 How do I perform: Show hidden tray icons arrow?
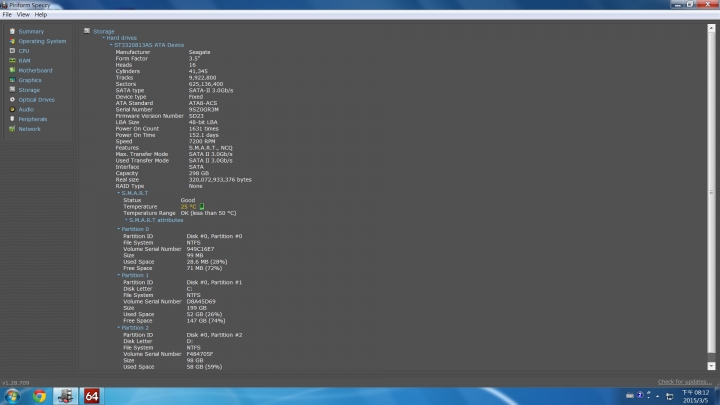point(658,396)
